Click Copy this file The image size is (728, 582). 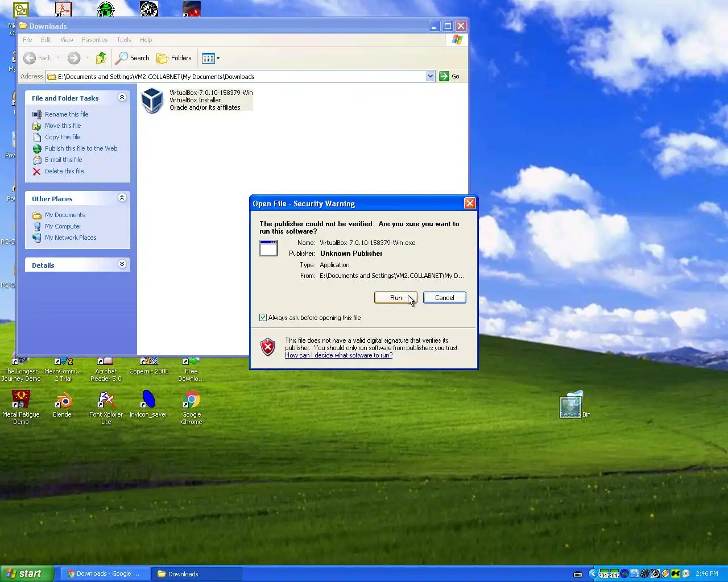point(63,137)
